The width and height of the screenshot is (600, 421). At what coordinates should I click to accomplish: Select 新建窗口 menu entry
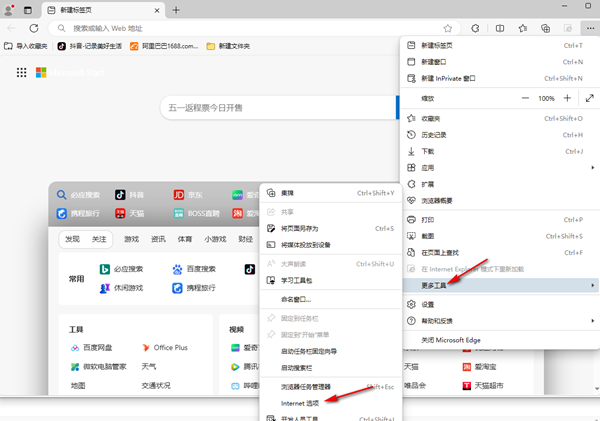pyautogui.click(x=500, y=62)
